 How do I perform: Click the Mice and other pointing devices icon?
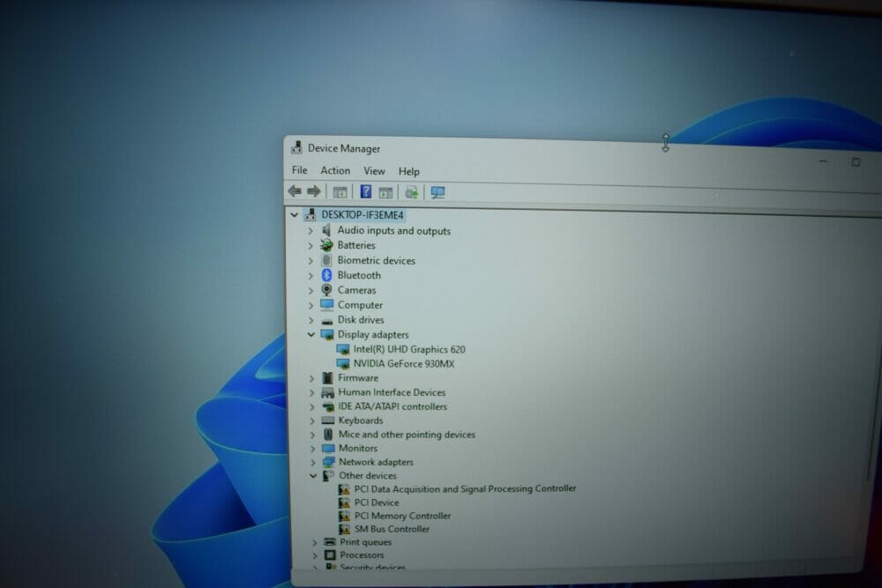[328, 434]
